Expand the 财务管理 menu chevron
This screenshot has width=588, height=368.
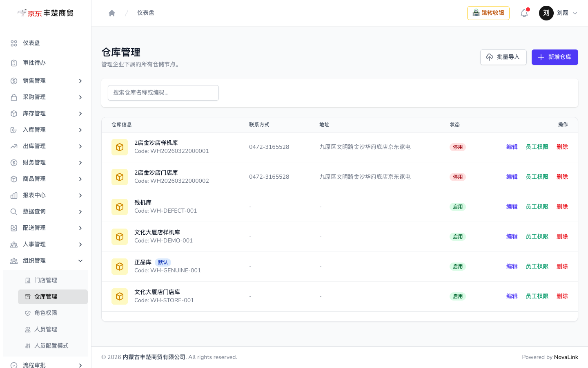point(80,163)
